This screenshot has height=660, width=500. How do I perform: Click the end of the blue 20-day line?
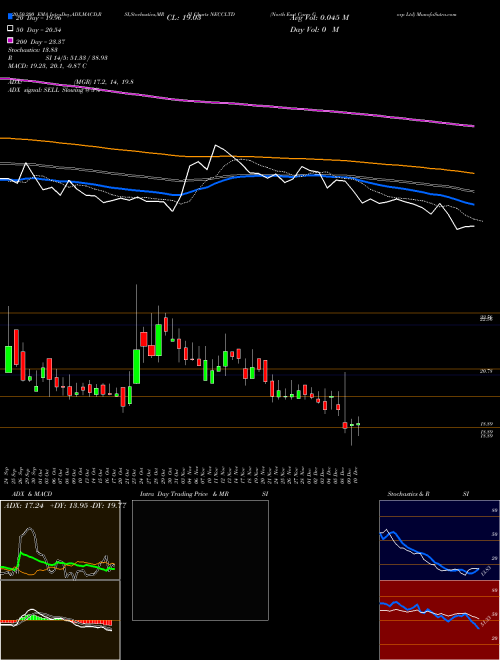473,204
